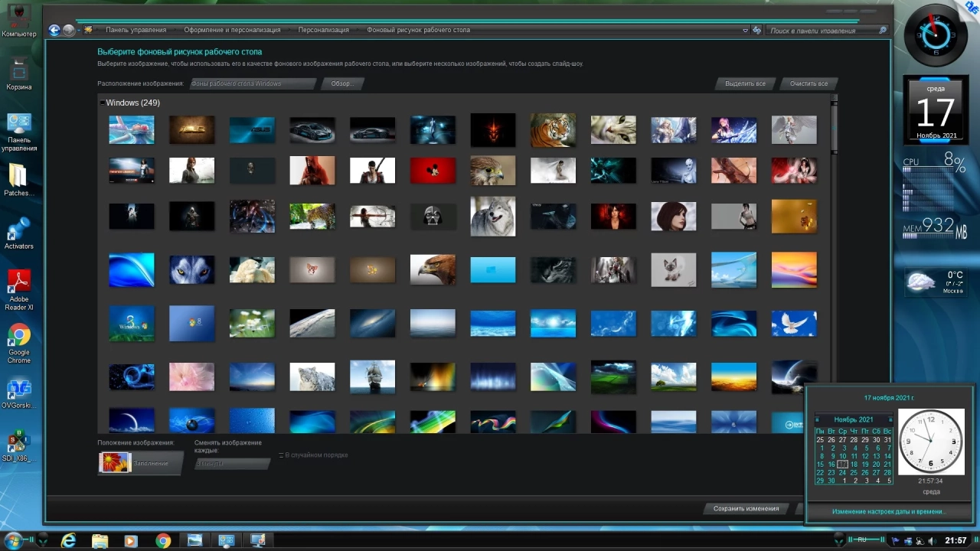Click the weather gadget cloud icon
This screenshot has height=551, width=980.
coord(921,282)
